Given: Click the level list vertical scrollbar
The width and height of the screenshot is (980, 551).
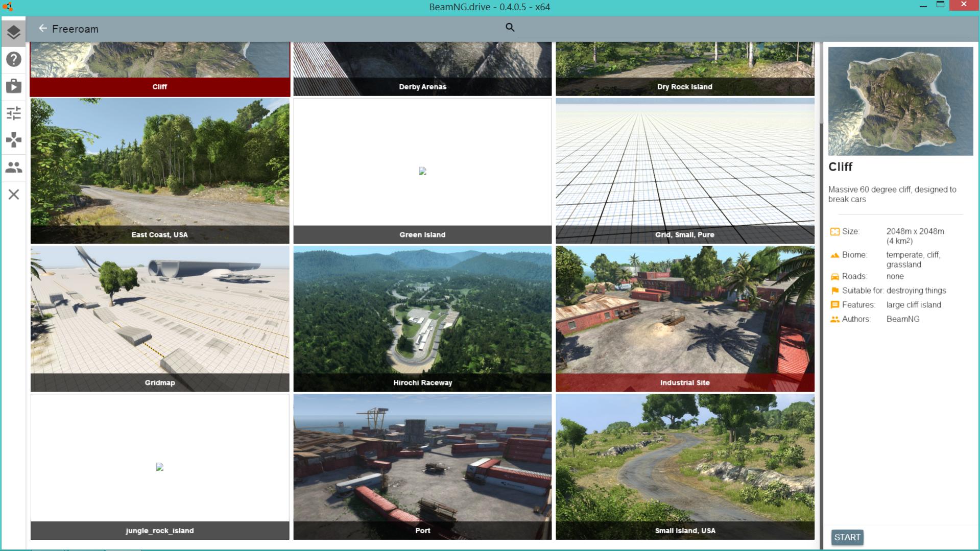Looking at the screenshot, I should [821, 295].
